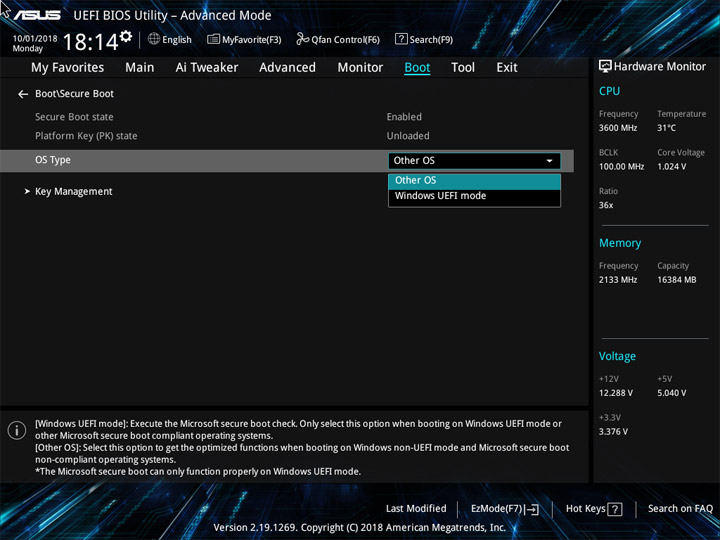Click the 2133 MHz memory frequency value

618,280
